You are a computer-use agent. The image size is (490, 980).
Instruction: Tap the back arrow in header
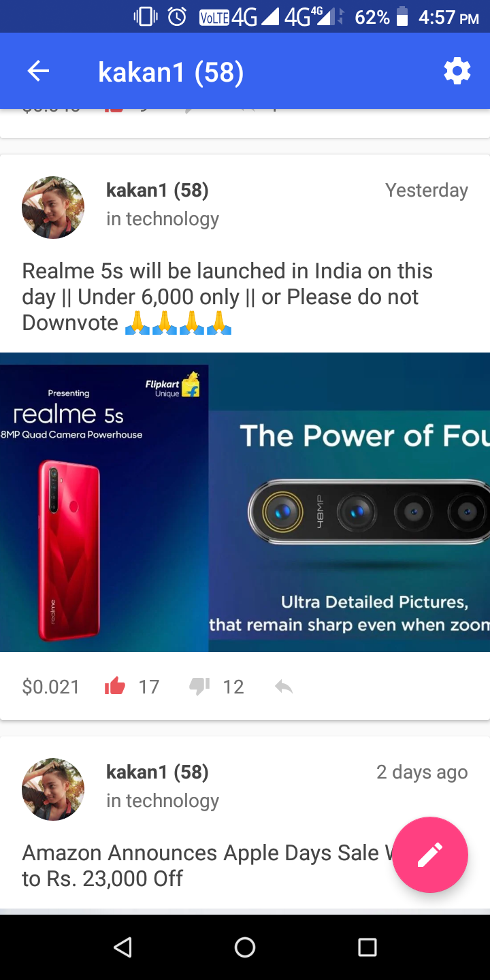(38, 71)
